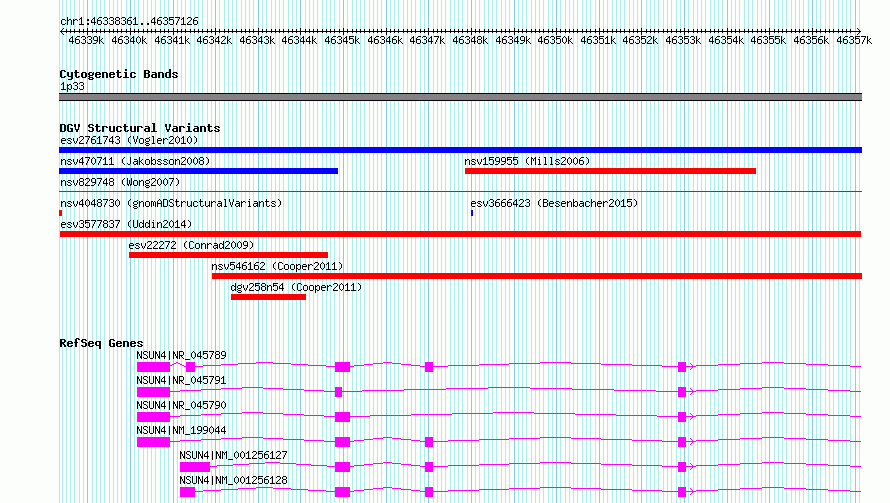The image size is (890, 503).
Task: Click the NSUN4|NR_045789 transcript label
Action: (x=182, y=355)
